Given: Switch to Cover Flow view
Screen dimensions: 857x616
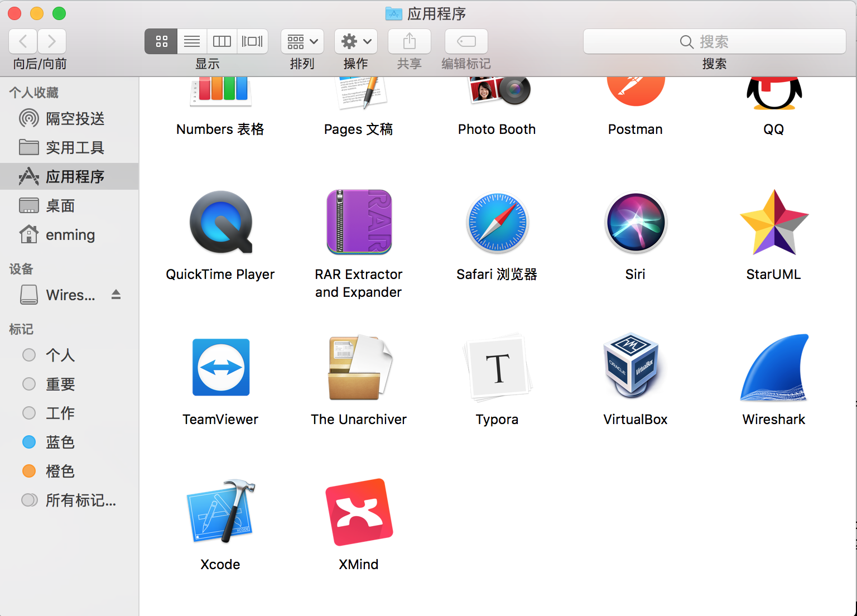Looking at the screenshot, I should pyautogui.click(x=252, y=41).
